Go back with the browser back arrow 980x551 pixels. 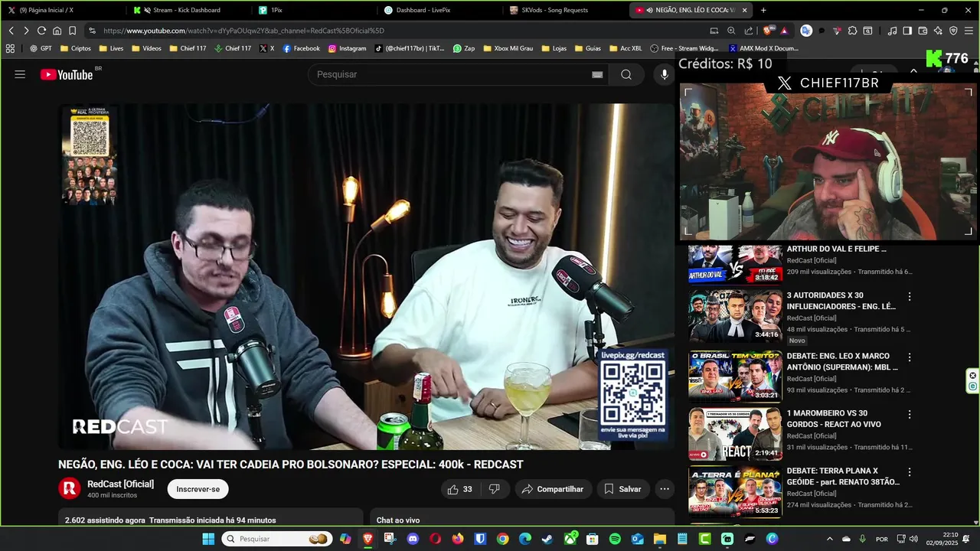11,31
